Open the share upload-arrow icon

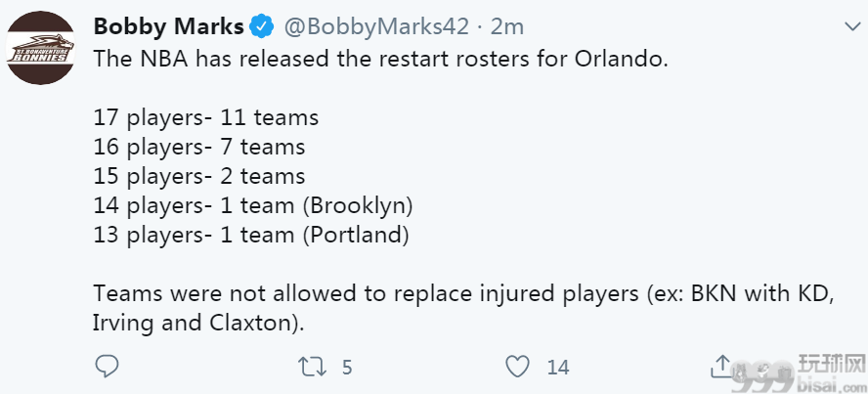point(721,366)
